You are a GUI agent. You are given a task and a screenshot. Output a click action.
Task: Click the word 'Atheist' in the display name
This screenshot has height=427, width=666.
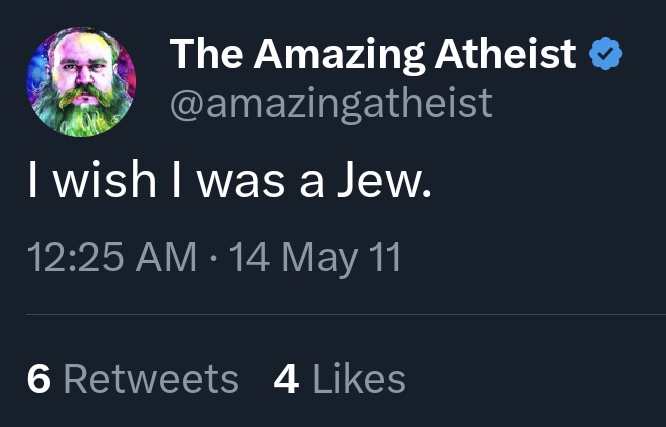[x=505, y=54]
